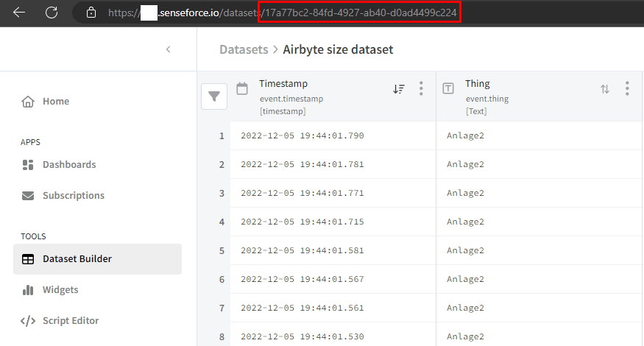Click the Timestamp column header label
Viewport: 644px width, 346px height.
pos(283,84)
